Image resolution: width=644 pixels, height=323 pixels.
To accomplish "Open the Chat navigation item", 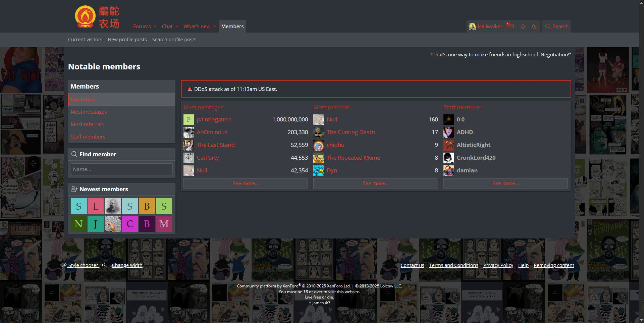I will coord(167,26).
